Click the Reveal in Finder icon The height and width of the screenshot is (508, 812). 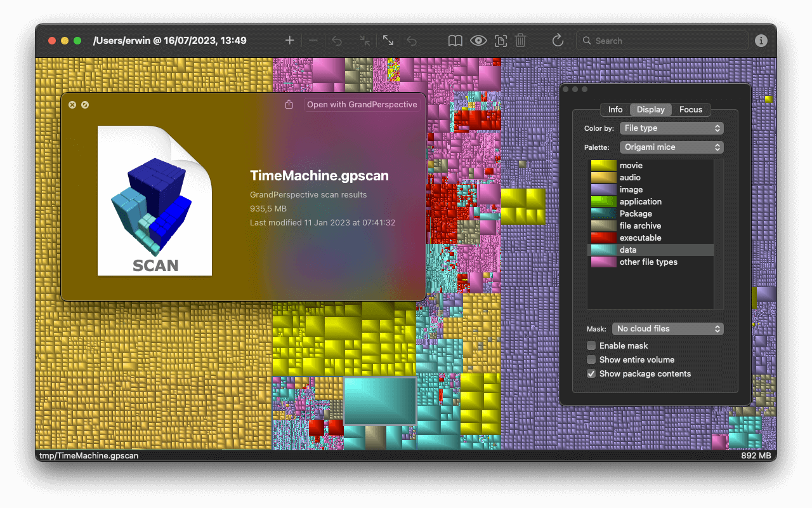pos(501,41)
